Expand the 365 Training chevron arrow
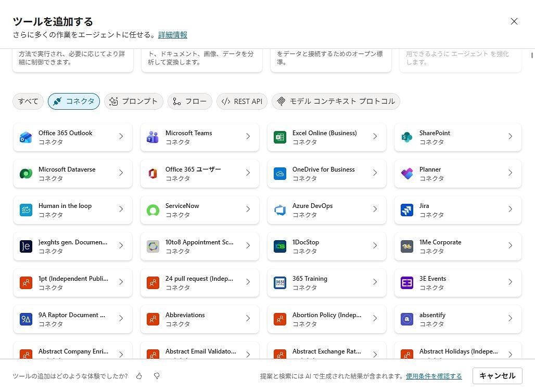The image size is (535, 392). pos(375,282)
